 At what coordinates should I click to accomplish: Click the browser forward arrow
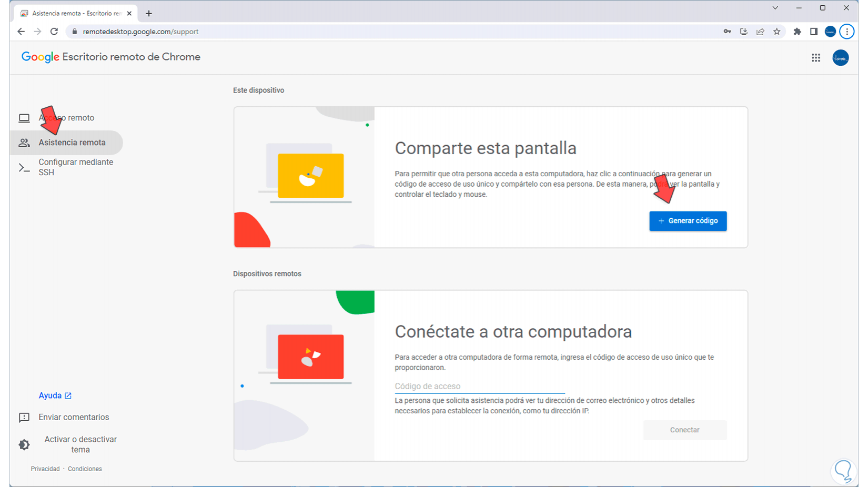pyautogui.click(x=37, y=32)
